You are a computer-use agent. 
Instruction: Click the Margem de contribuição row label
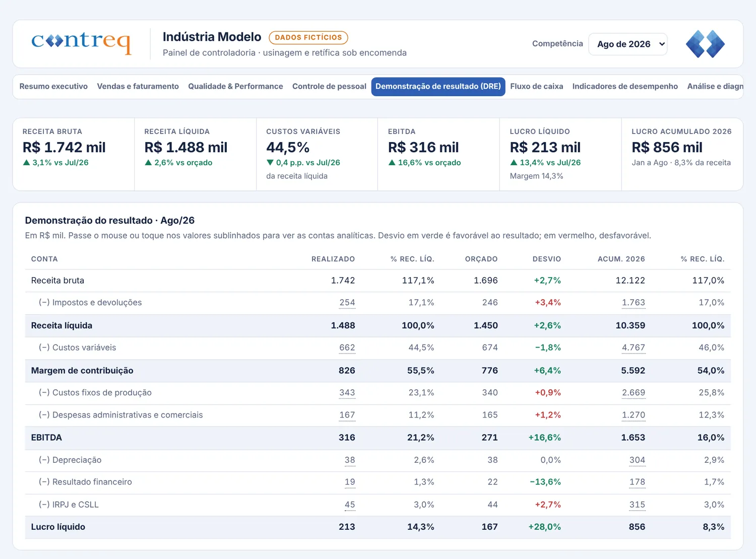click(x=82, y=371)
